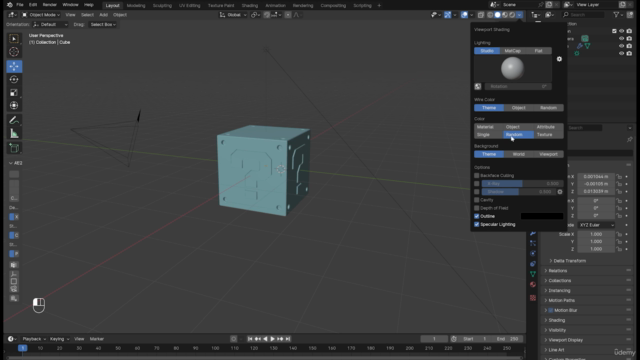The height and width of the screenshot is (360, 640).
Task: Open studio light preferences gear icon
Action: pyautogui.click(x=559, y=59)
